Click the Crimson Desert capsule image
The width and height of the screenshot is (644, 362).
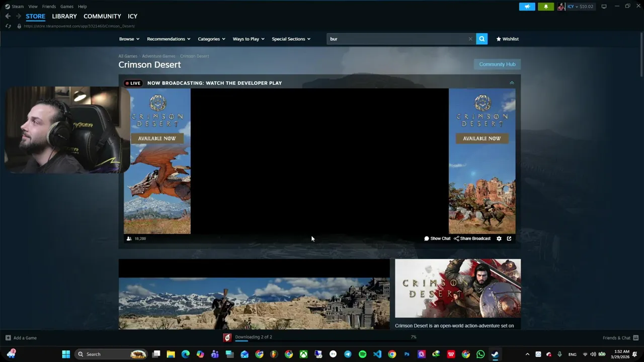(458, 289)
